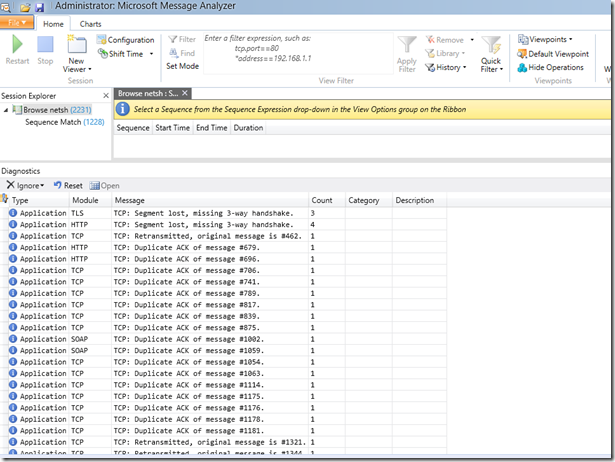Image resolution: width=615 pixels, height=462 pixels.
Task: Click the Restart green play icon
Action: [17, 44]
